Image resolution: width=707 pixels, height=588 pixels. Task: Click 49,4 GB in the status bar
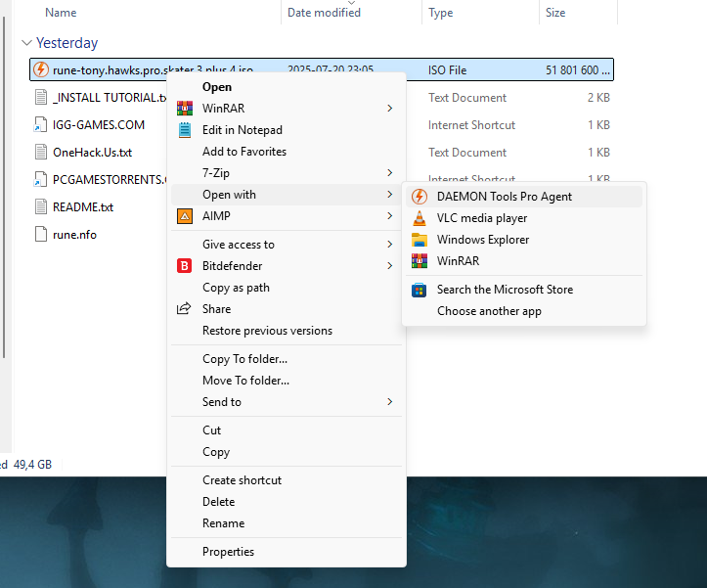tap(32, 465)
